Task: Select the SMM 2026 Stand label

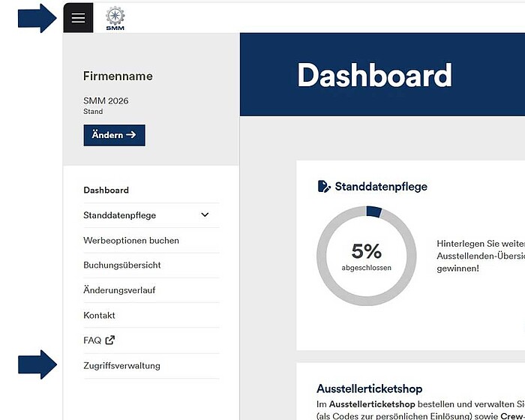Action: click(x=106, y=105)
